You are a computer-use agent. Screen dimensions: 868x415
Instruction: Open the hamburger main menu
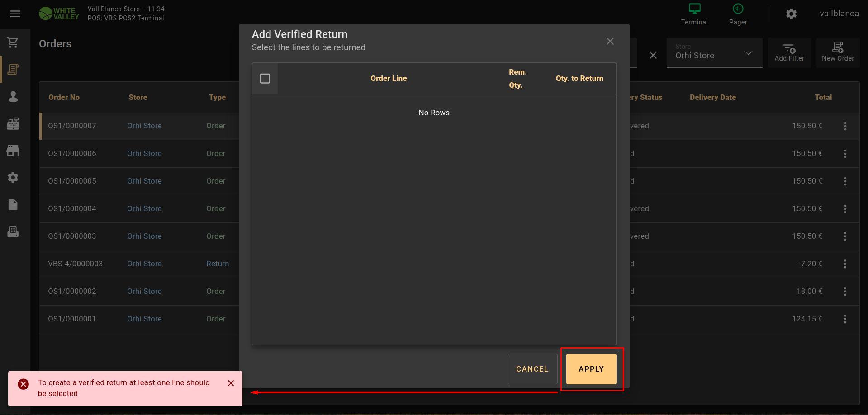click(x=15, y=14)
